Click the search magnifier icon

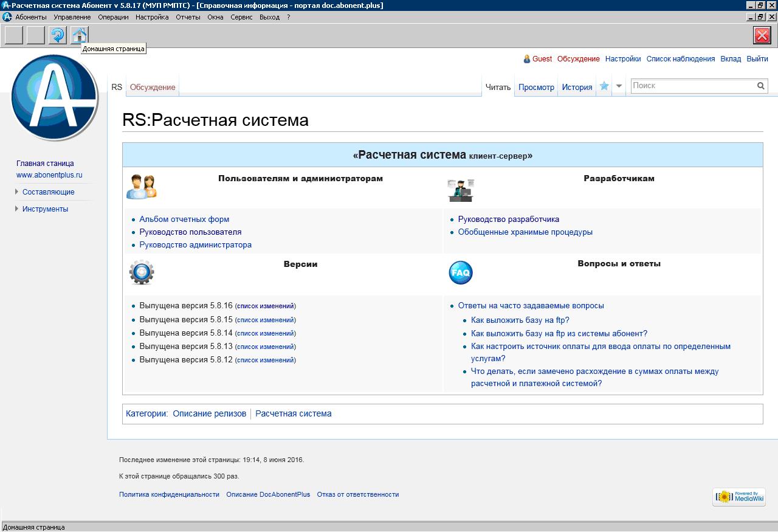760,86
